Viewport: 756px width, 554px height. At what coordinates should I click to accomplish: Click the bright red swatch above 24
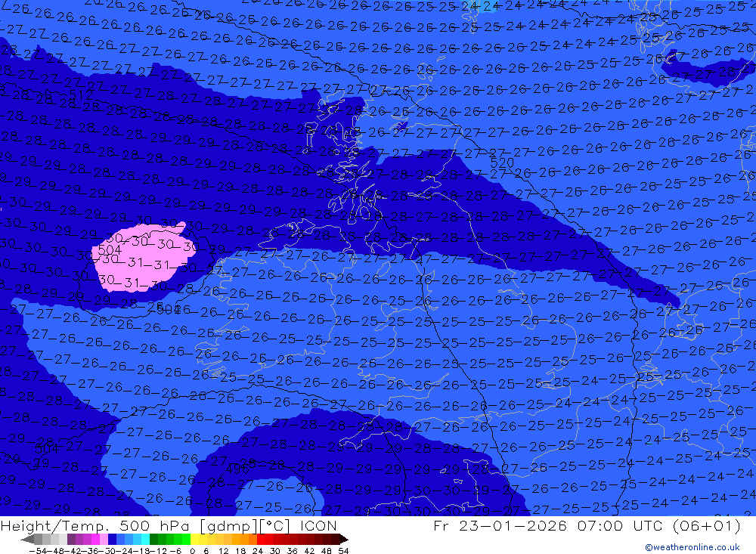pos(261,539)
